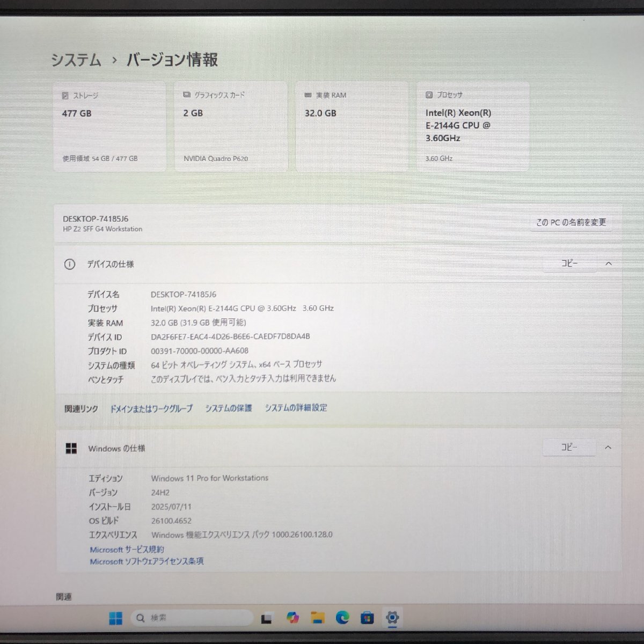Open File Explorer from the taskbar
This screenshot has width=644, height=644.
tap(318, 618)
